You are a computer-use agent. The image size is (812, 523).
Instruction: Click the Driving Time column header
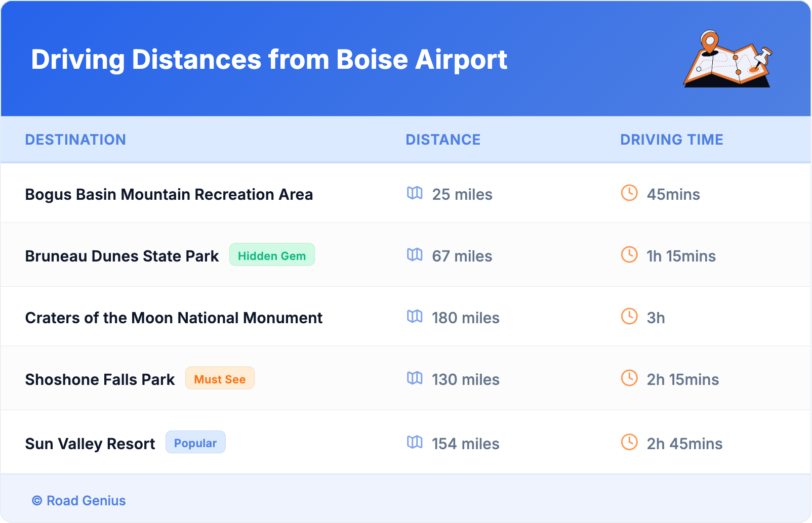coord(672,140)
